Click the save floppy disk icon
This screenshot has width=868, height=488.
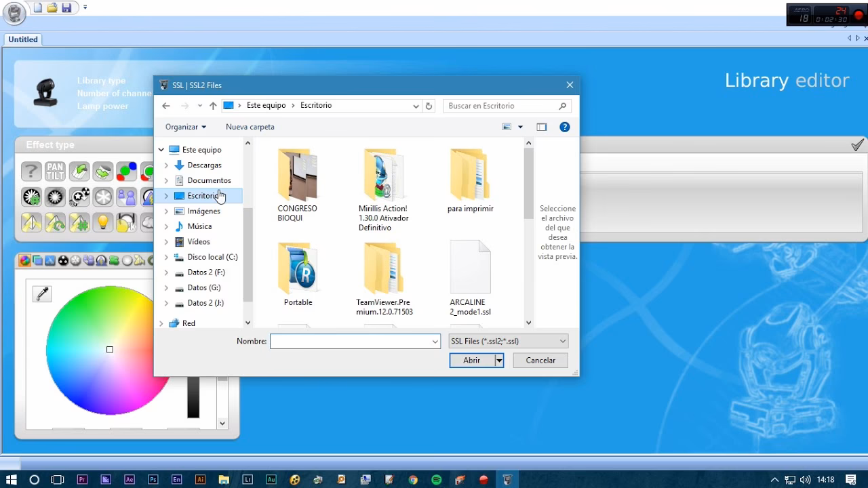click(x=66, y=8)
